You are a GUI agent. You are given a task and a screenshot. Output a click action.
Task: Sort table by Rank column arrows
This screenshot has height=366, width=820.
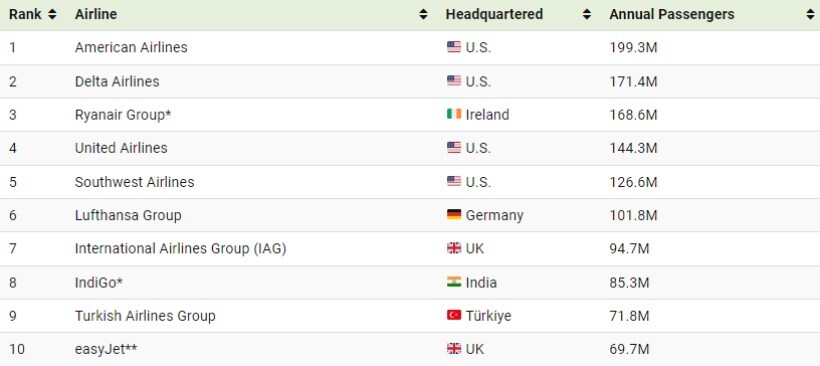pos(52,15)
